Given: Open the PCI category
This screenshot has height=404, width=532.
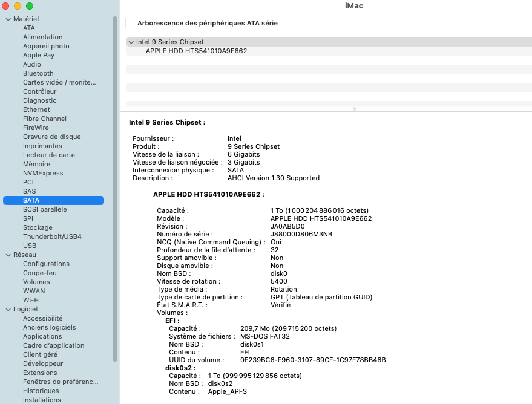Looking at the screenshot, I should (x=28, y=182).
